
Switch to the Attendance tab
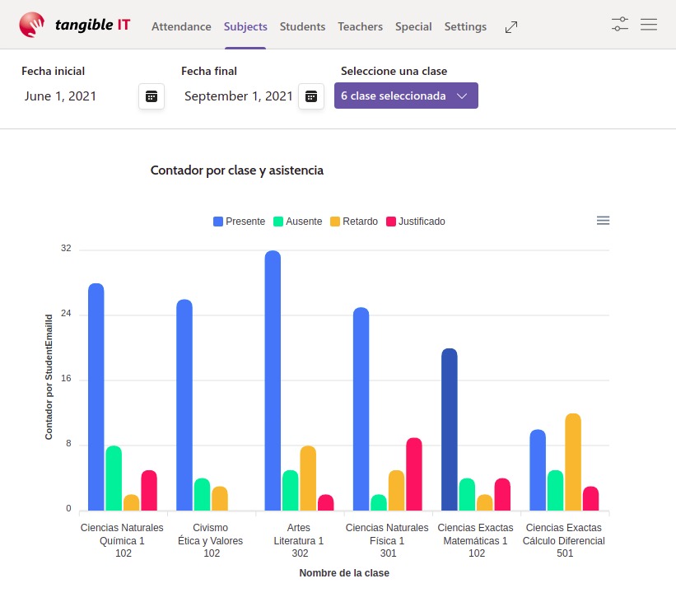[181, 26]
